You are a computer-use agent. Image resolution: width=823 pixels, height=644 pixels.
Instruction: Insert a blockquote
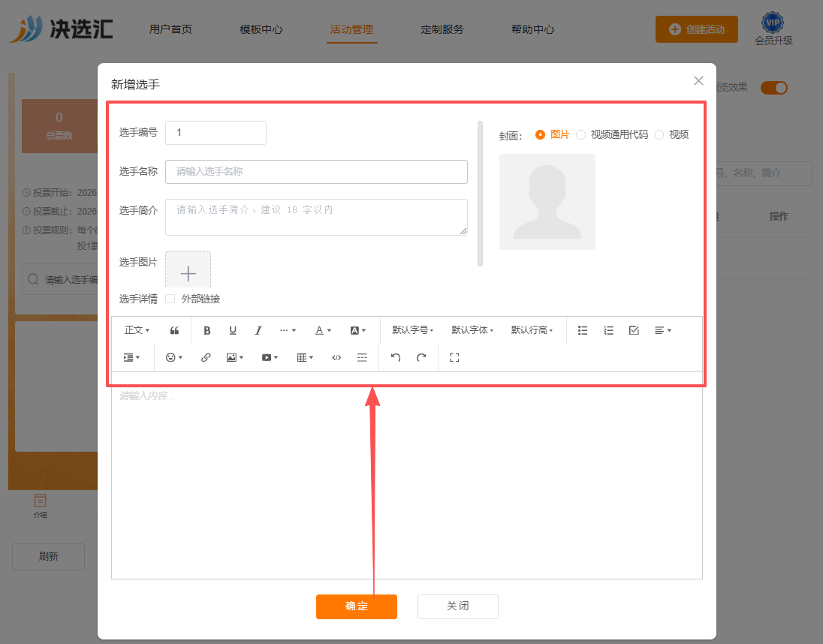pyautogui.click(x=174, y=330)
